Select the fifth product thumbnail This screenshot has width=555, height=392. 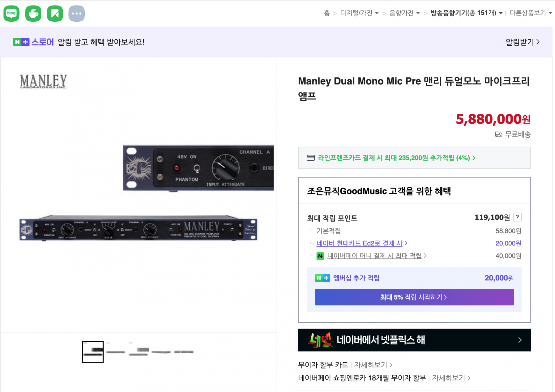(184, 352)
